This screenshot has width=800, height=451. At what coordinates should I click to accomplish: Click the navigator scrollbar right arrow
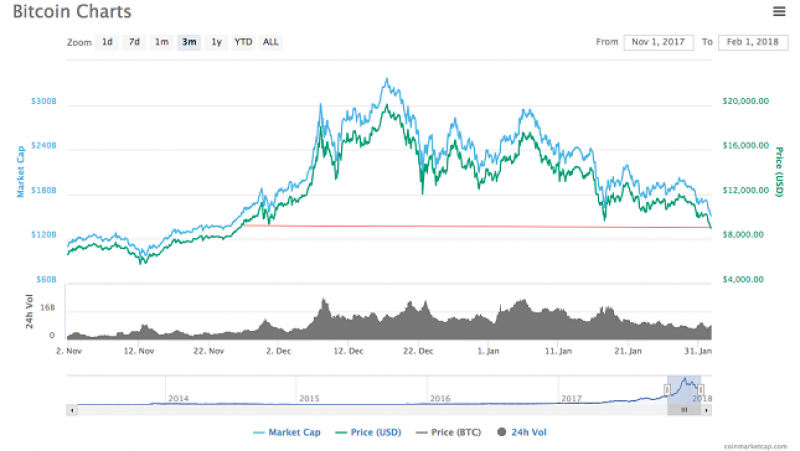(706, 410)
